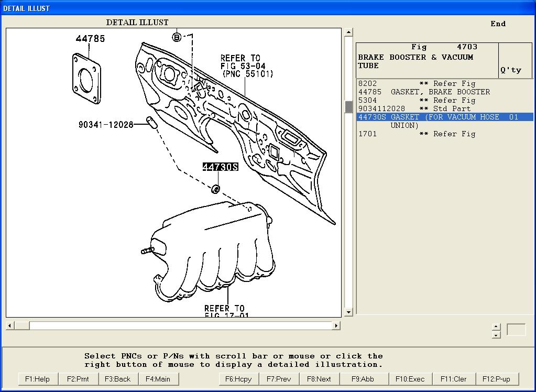The width and height of the screenshot is (536, 392).
Task: Go to previous with F7:Prev
Action: (279, 379)
